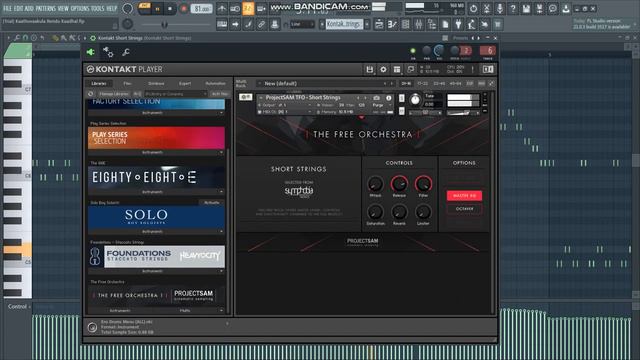This screenshot has height=360, width=640.
Task: Toggle the metronome button
Action: 222,8
